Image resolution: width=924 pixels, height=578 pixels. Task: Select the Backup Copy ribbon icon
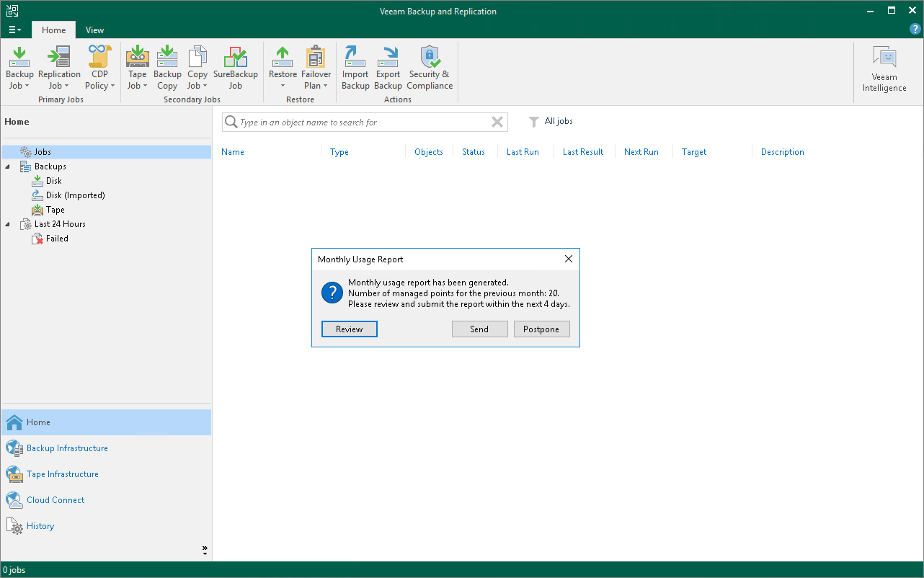(x=167, y=68)
